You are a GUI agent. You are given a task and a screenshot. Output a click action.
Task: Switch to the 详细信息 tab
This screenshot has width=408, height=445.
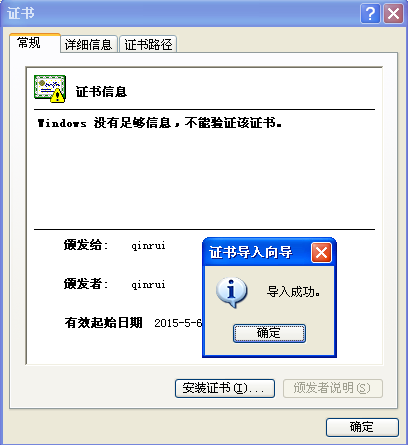89,44
